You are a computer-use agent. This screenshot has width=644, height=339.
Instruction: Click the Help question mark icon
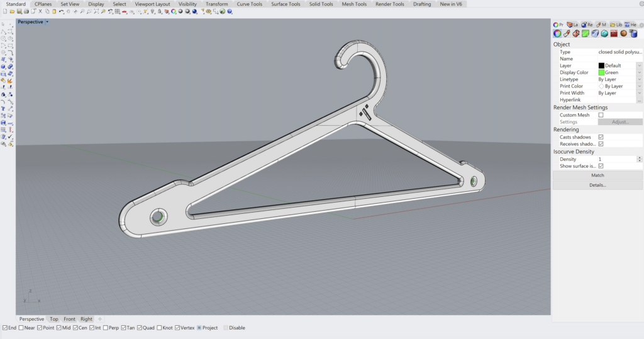(230, 11)
